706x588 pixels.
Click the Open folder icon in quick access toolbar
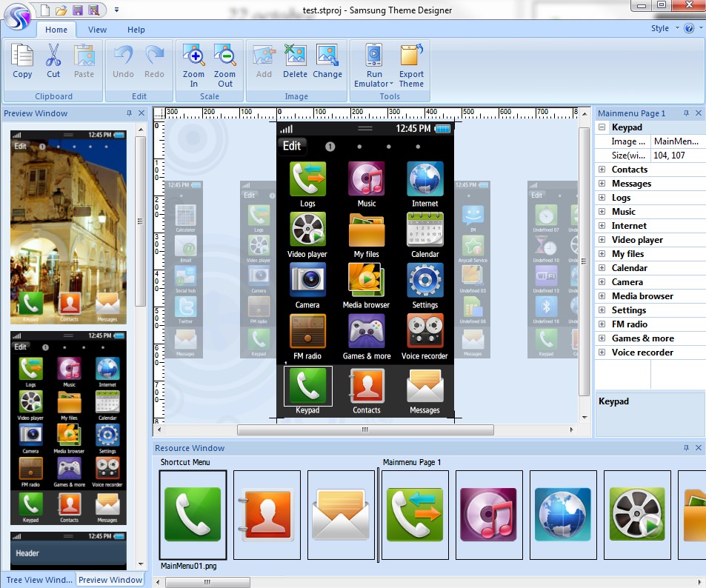pyautogui.click(x=61, y=10)
